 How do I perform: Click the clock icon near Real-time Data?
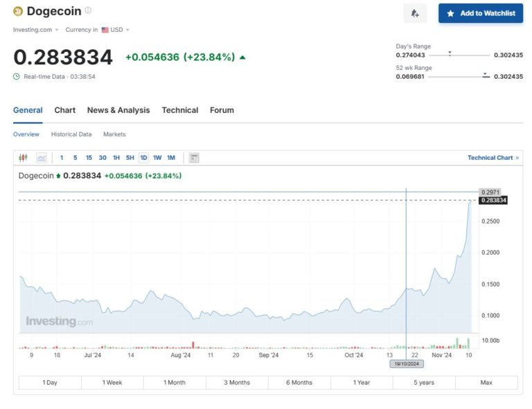click(x=17, y=76)
